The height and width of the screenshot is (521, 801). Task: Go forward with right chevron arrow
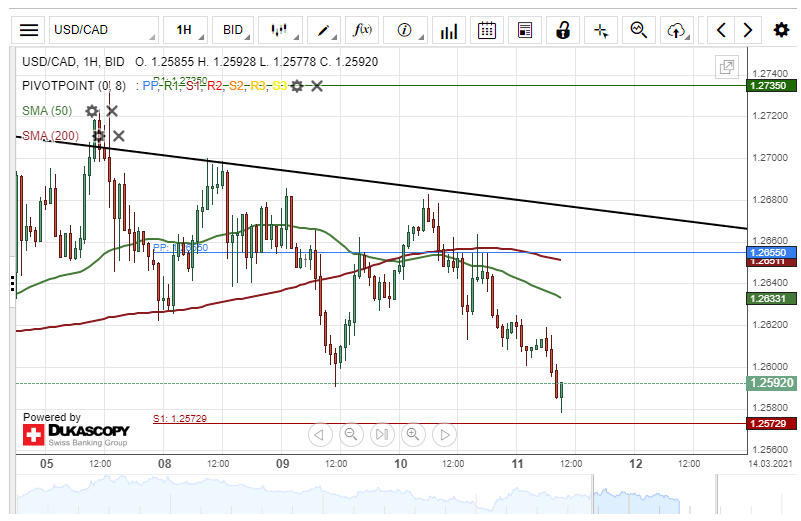pos(748,30)
